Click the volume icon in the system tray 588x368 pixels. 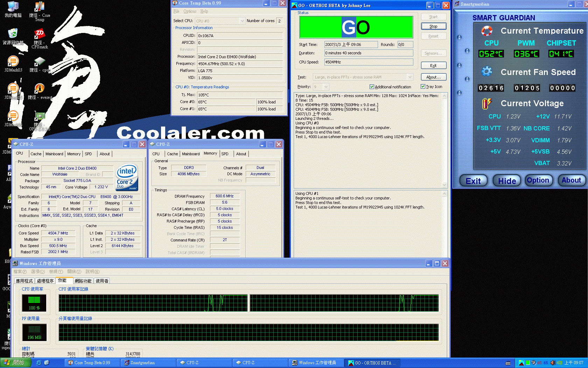coord(552,363)
